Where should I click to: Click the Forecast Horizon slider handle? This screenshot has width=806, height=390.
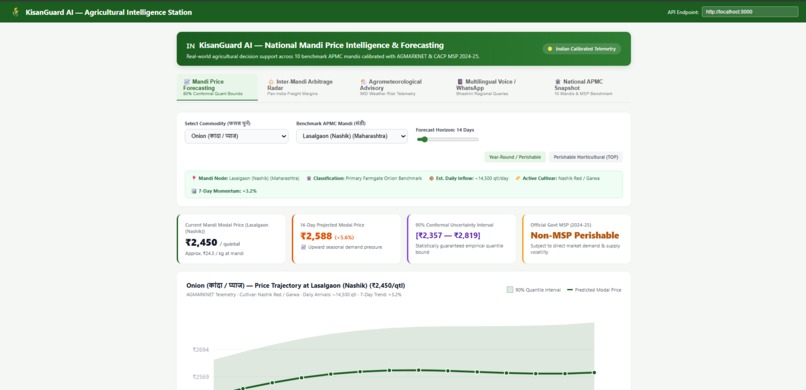click(424, 139)
